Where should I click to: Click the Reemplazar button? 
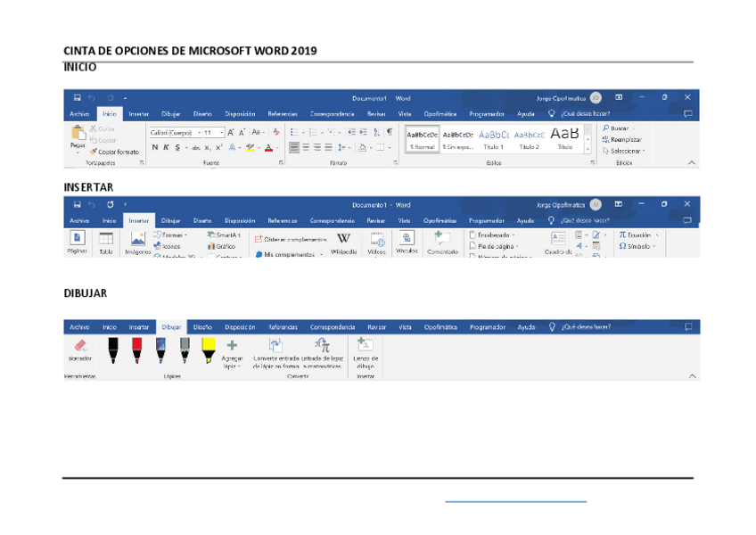pyautogui.click(x=622, y=139)
